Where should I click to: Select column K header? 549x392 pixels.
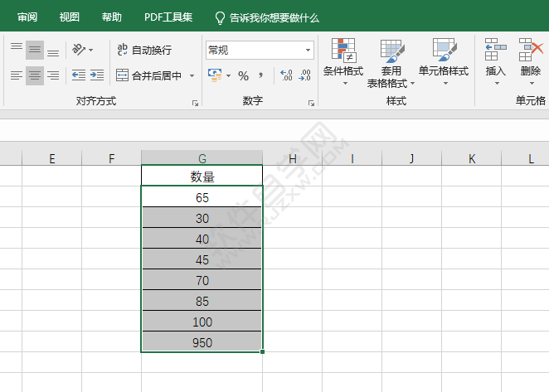[472, 158]
